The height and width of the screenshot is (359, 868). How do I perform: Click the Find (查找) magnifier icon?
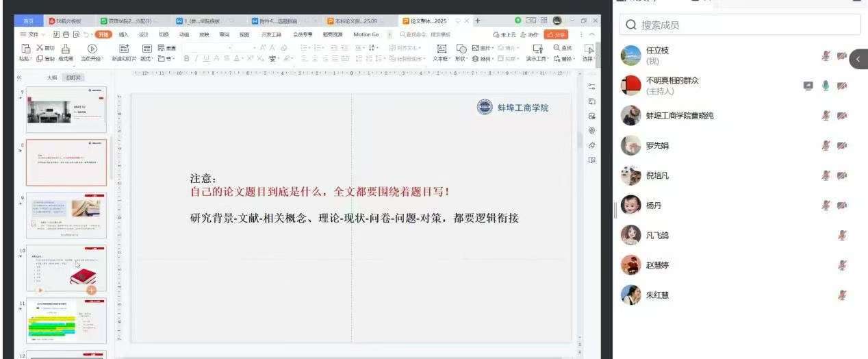tap(561, 47)
